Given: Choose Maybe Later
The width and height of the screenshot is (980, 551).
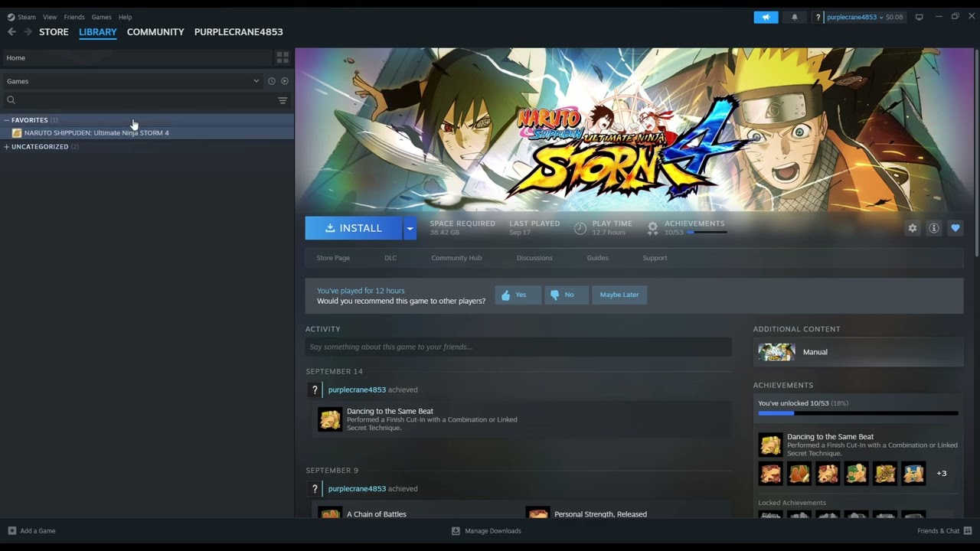Looking at the screenshot, I should click(x=619, y=295).
